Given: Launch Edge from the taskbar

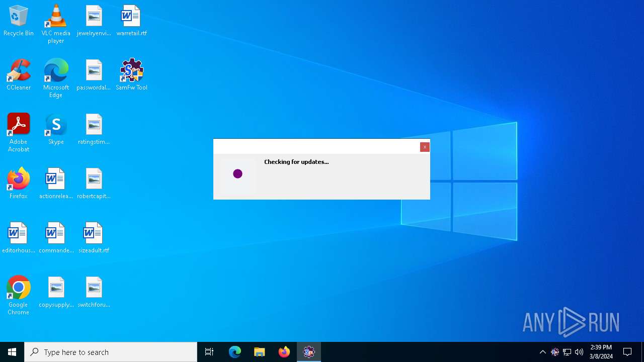Looking at the screenshot, I should tap(235, 352).
